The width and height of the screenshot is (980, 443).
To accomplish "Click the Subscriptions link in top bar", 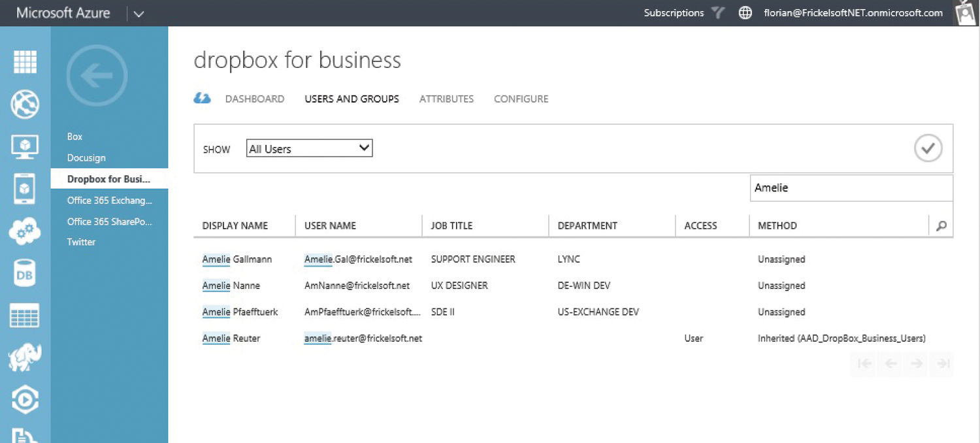I will (x=674, y=13).
